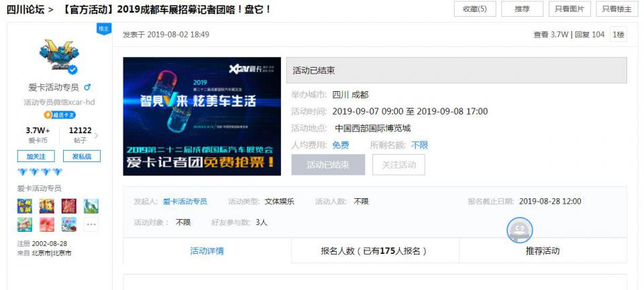The image size is (644, 290).
Task: Click the 超级卡友 level badge
Action: pos(60,115)
